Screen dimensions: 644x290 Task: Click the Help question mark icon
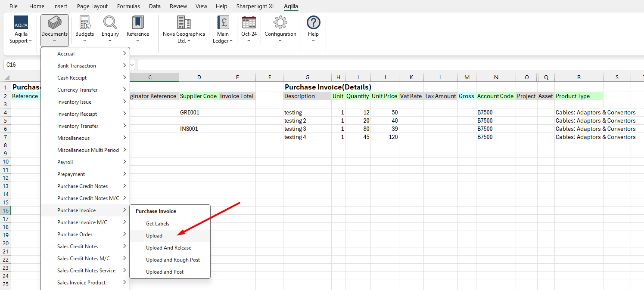tap(313, 23)
